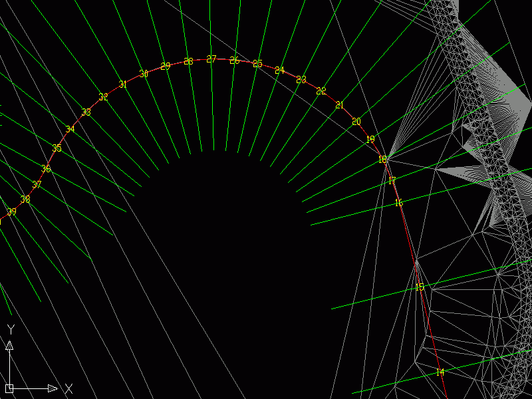Click the station 30 label
The image size is (532, 399).
pyautogui.click(x=144, y=74)
